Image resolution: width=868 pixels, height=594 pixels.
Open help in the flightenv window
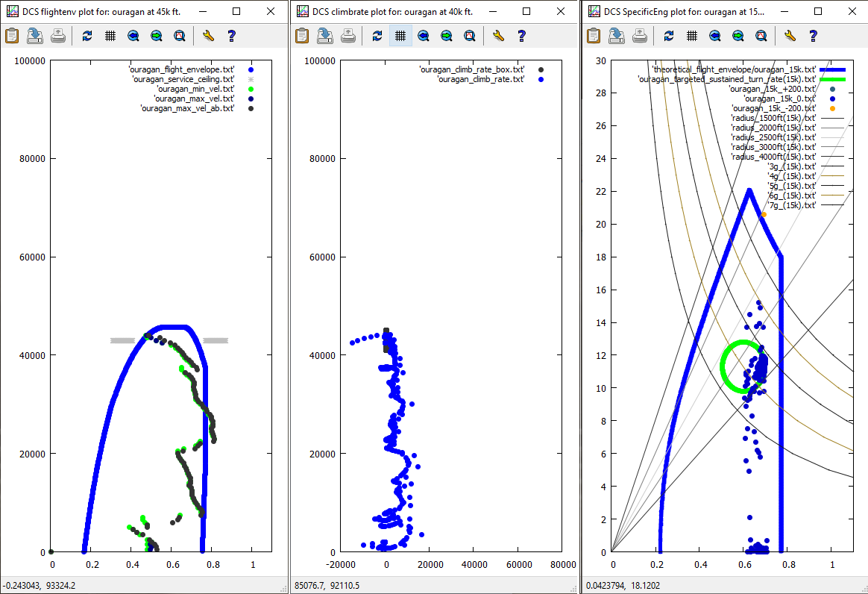(x=231, y=35)
